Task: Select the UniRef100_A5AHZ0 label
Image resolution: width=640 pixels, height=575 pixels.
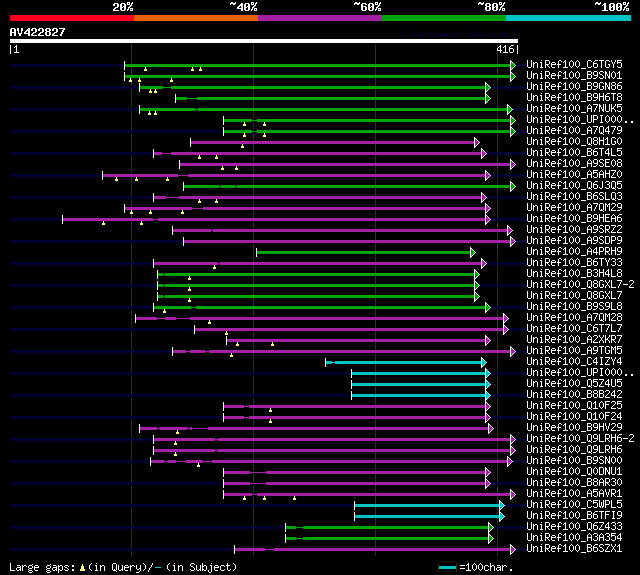Action: [574, 175]
